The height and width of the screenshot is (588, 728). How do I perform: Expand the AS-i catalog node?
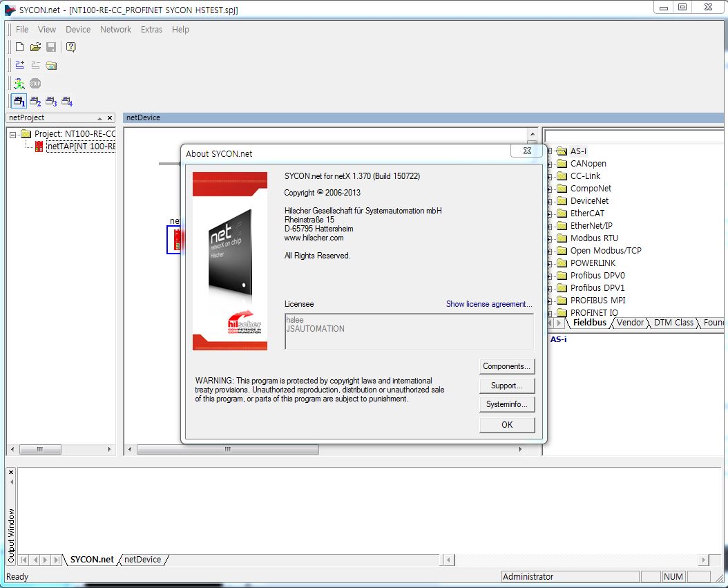pos(550,151)
